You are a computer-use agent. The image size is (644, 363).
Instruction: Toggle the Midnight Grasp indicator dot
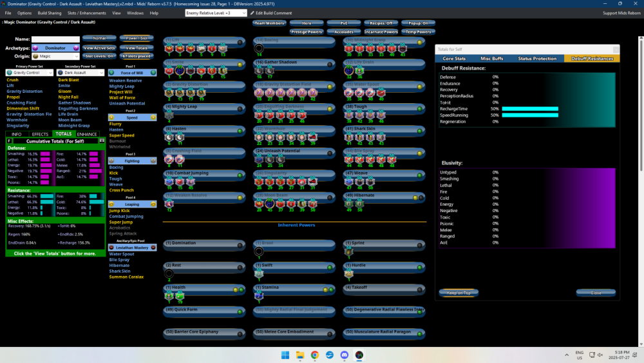click(419, 43)
